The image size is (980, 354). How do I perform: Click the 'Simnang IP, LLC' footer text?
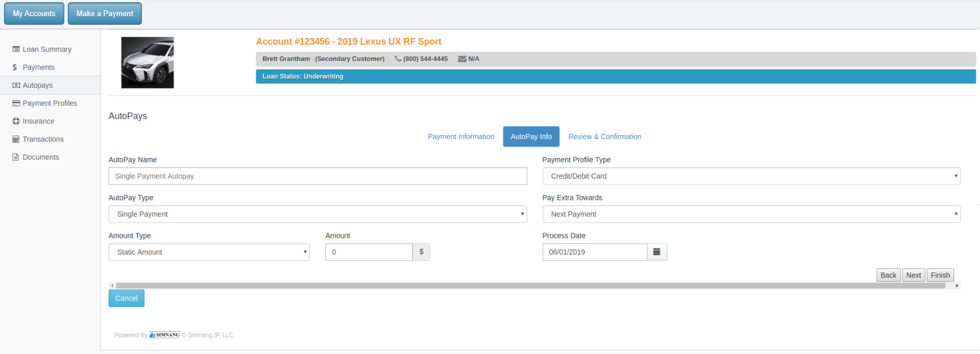coord(211,335)
